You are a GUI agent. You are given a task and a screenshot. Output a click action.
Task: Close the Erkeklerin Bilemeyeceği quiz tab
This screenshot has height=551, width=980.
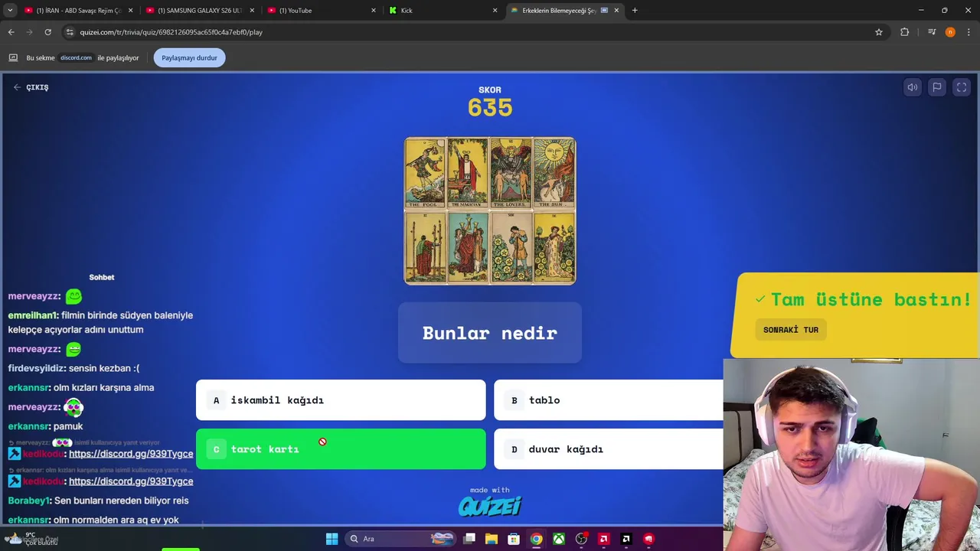tap(616, 11)
